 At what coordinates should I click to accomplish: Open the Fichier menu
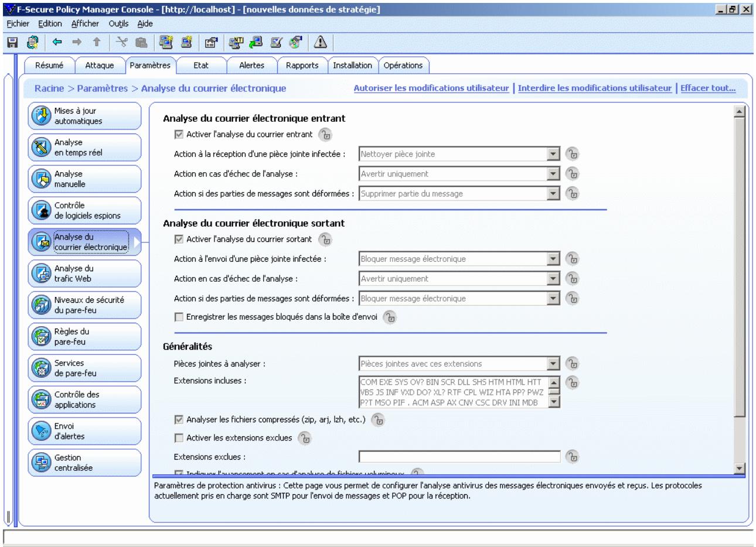[x=18, y=24]
